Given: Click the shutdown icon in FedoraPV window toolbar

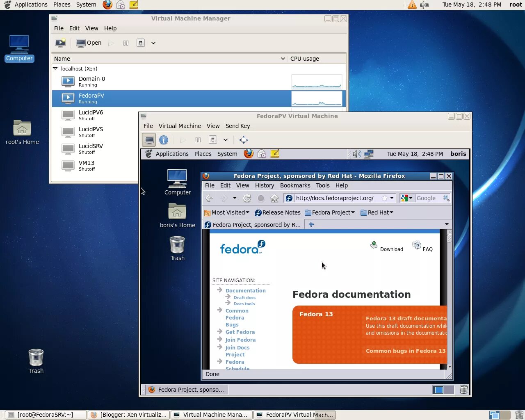Looking at the screenshot, I should click(x=213, y=140).
